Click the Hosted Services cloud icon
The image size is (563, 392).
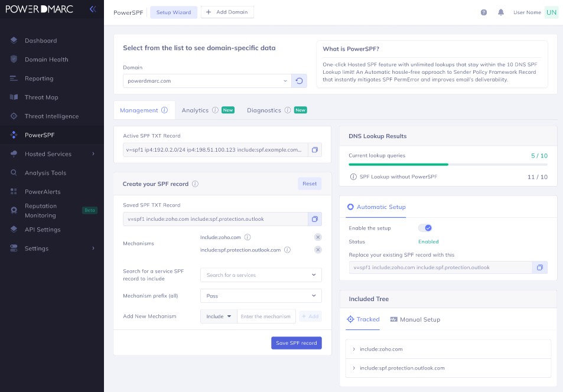[14, 153]
